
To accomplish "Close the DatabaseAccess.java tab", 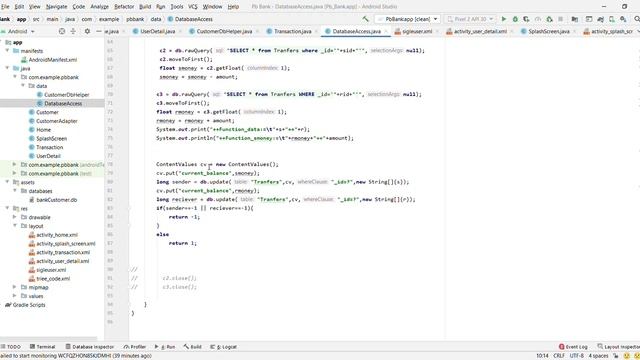I will pyautogui.click(x=386, y=31).
